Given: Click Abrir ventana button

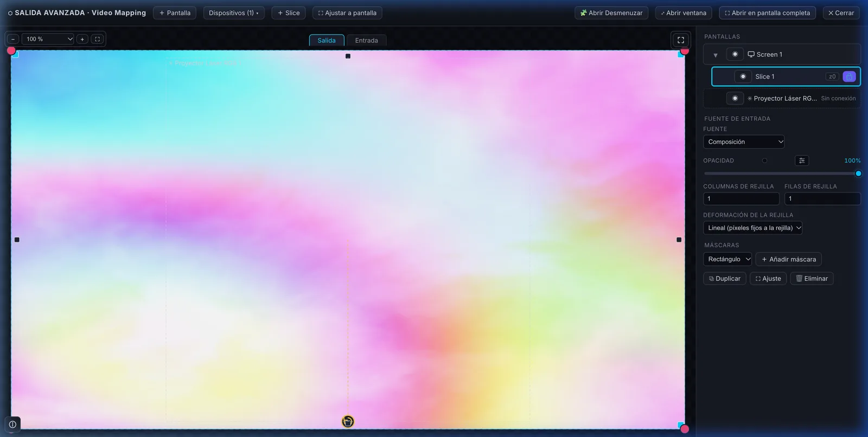Looking at the screenshot, I should (x=684, y=13).
